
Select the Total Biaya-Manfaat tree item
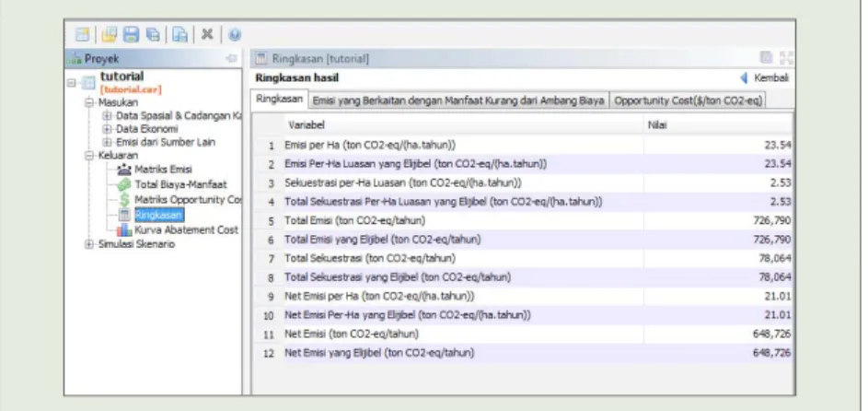coord(180,184)
